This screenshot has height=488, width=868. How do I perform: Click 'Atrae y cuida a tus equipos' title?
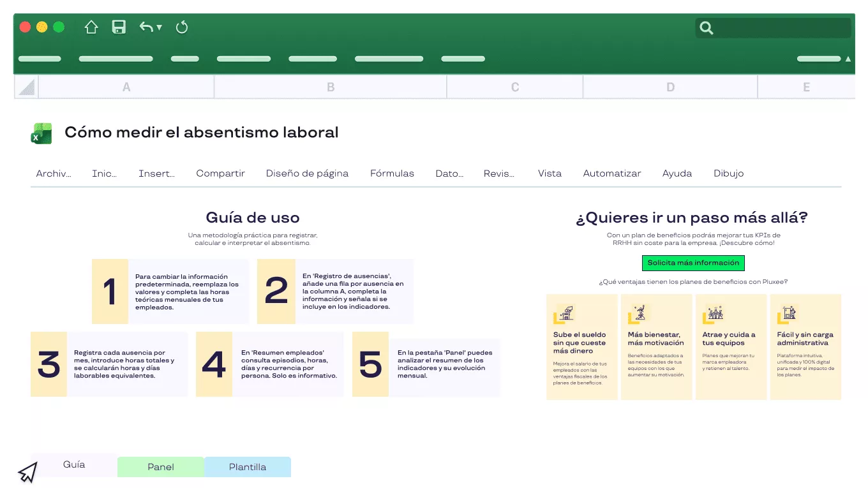729,339
